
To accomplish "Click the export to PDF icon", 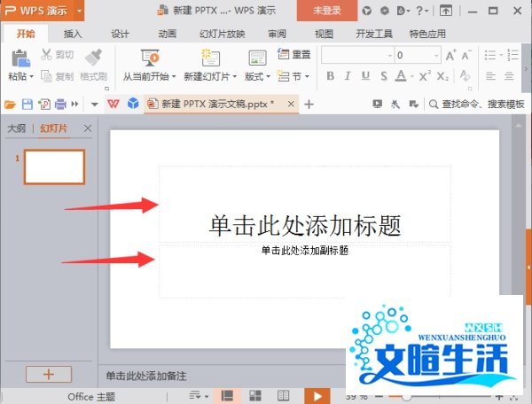I will coord(44,104).
